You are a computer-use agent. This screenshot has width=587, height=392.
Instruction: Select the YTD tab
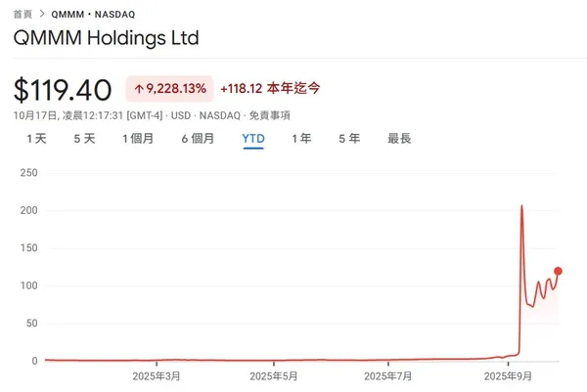point(253,139)
